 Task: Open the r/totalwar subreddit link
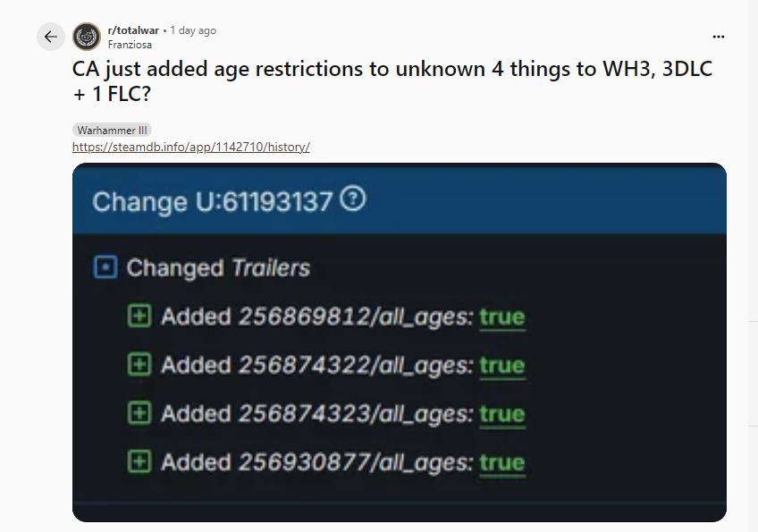(133, 30)
